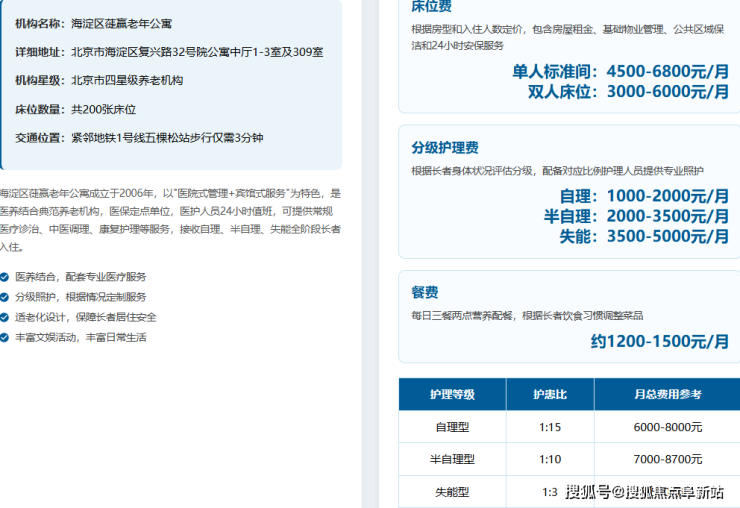740x508 pixels.
Task: Click the 半自理型 table cell
Action: [x=452, y=459]
